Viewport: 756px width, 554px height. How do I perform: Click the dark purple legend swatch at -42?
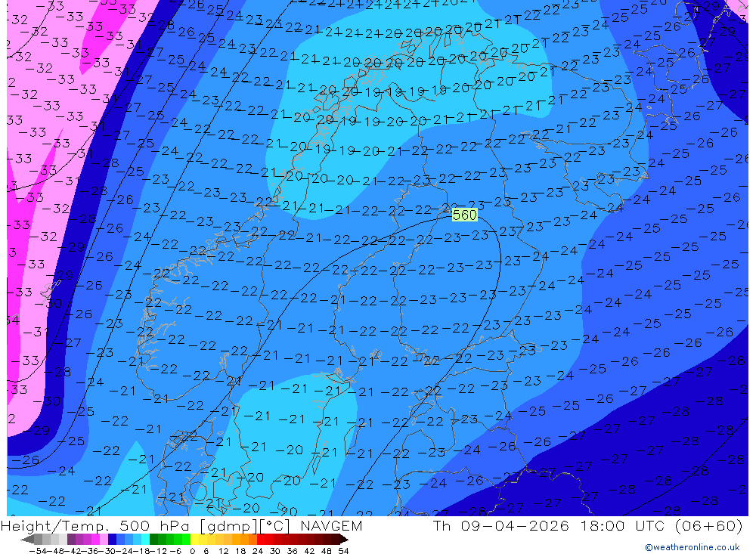point(71,539)
